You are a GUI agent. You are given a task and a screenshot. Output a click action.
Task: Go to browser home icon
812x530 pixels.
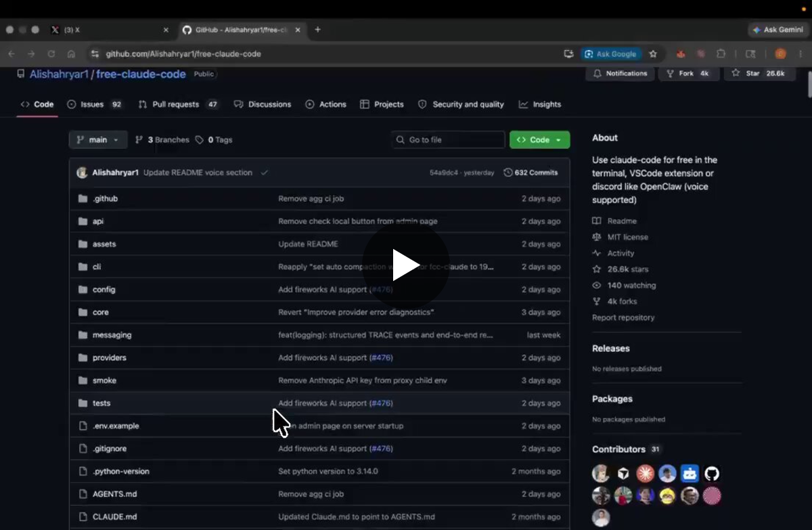pyautogui.click(x=71, y=53)
